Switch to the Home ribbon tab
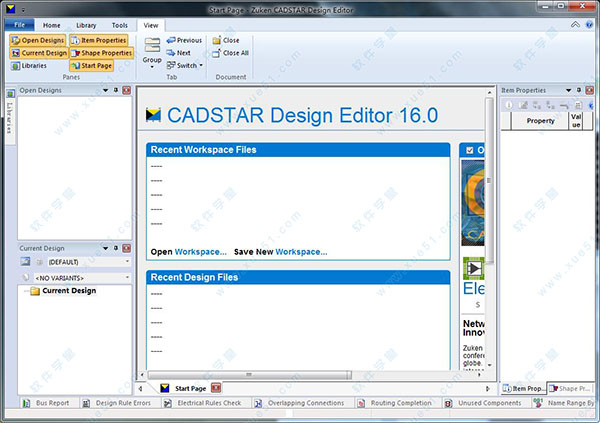Screen dimensions: 600x423 pos(51,25)
